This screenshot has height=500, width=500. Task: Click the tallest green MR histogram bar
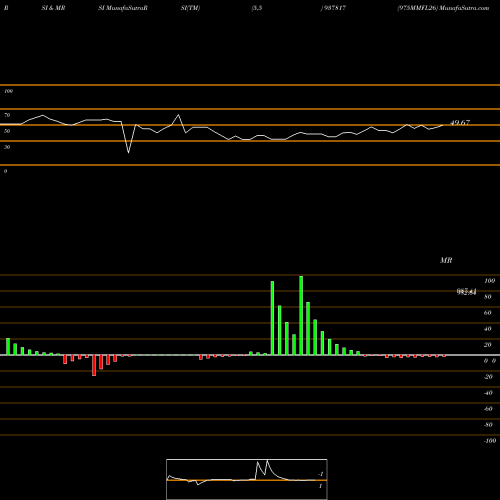(x=301, y=315)
